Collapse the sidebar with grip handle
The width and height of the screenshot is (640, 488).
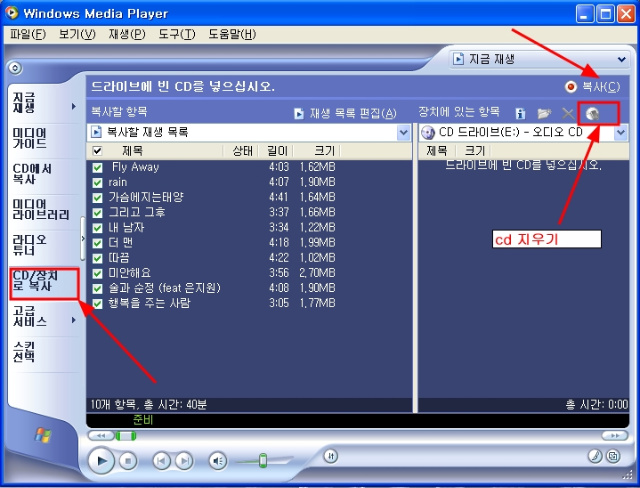(83, 238)
